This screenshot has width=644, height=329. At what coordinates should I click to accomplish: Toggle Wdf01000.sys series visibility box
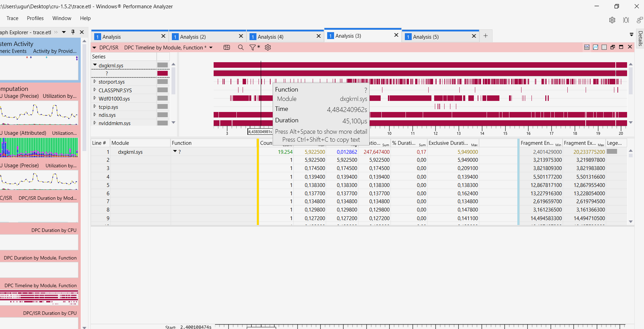click(163, 98)
